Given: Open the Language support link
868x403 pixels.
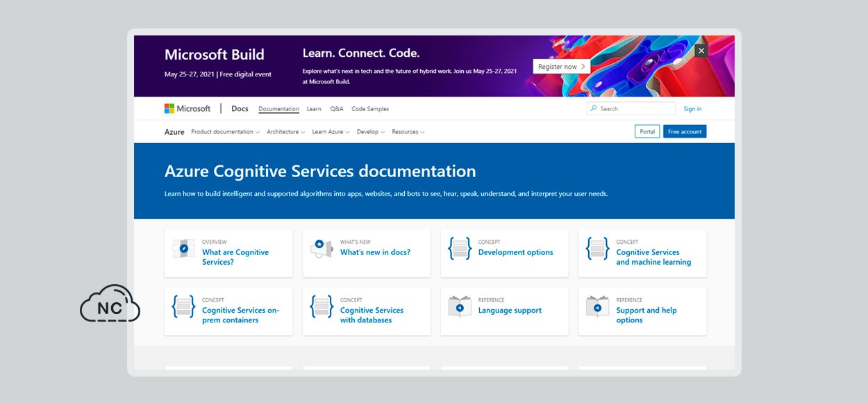Looking at the screenshot, I should coord(510,311).
